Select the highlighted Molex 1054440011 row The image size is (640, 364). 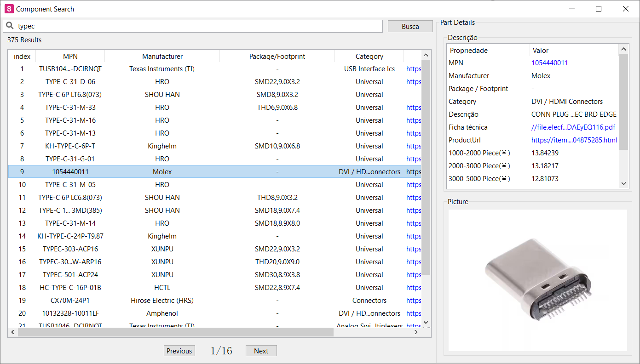[214, 172]
